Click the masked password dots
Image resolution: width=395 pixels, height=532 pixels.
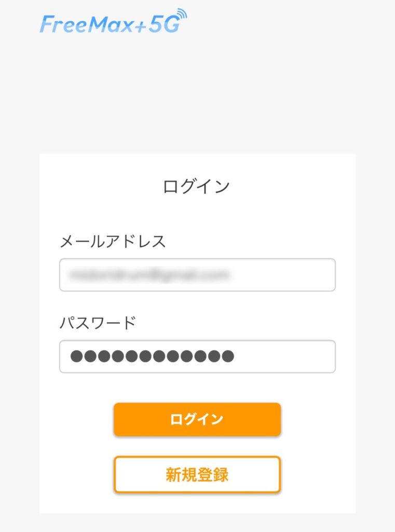coord(152,356)
